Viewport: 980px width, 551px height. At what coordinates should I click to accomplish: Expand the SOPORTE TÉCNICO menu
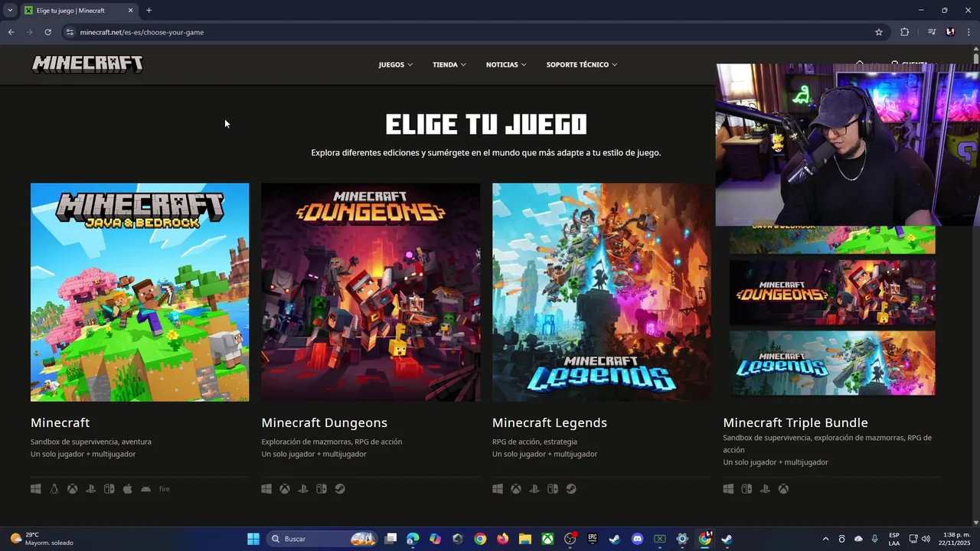coord(581,64)
